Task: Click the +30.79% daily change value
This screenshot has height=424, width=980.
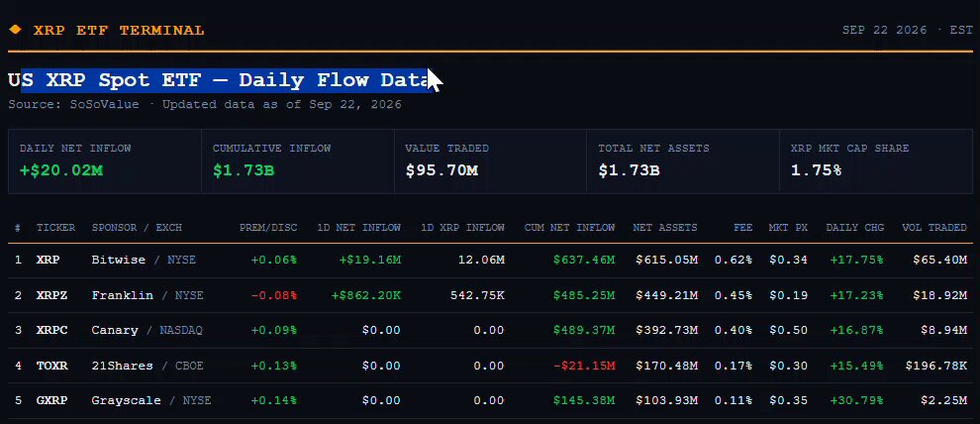Action: point(857,400)
